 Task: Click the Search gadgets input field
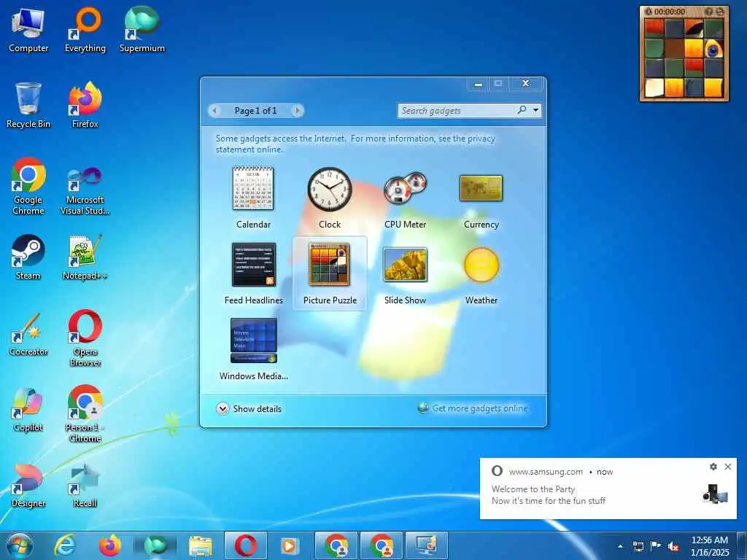[x=457, y=111]
